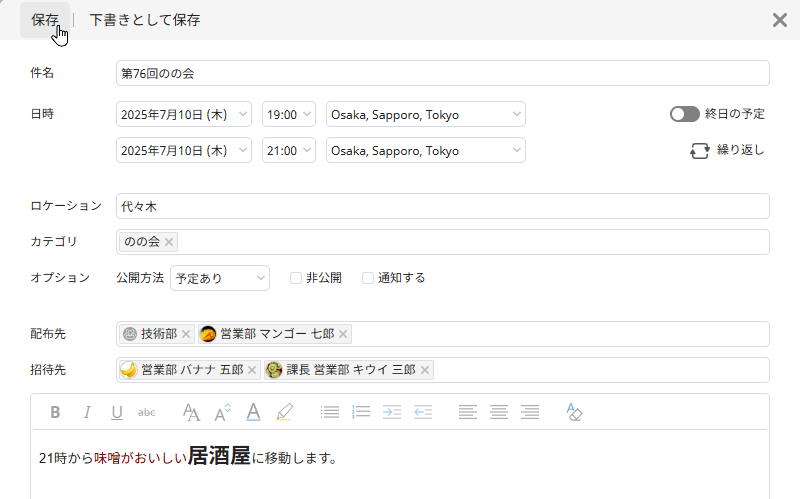Remove 技術部 from 配布先

186,334
